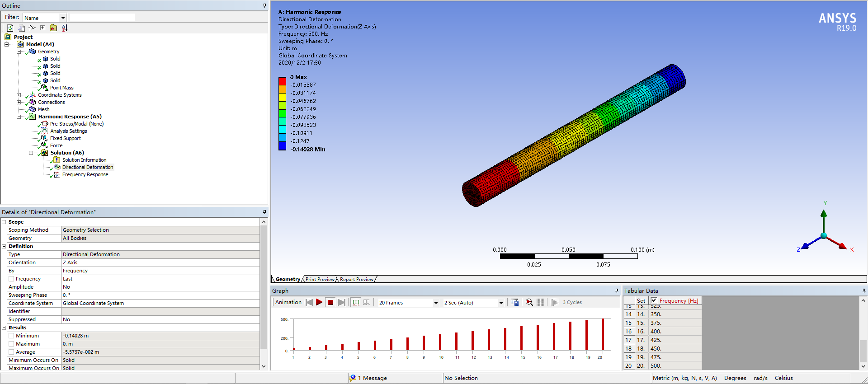
Task: Switch to the Geometry tab
Action: click(x=288, y=279)
